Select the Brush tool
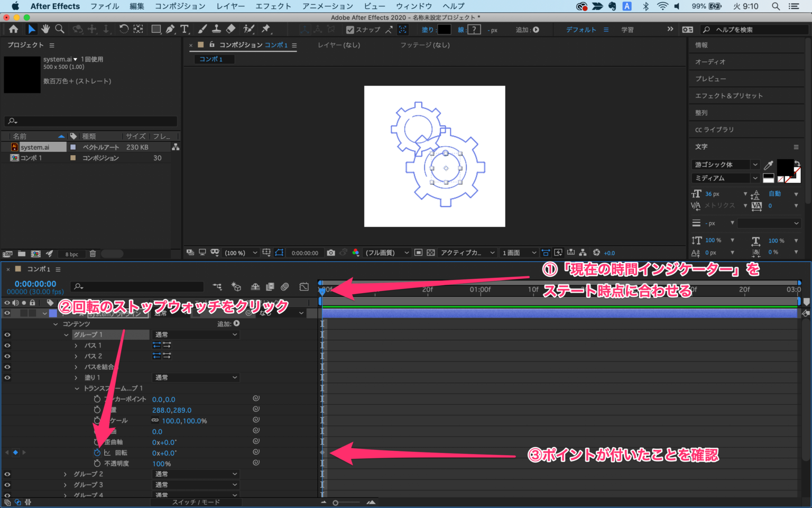The height and width of the screenshot is (508, 812). [x=201, y=29]
